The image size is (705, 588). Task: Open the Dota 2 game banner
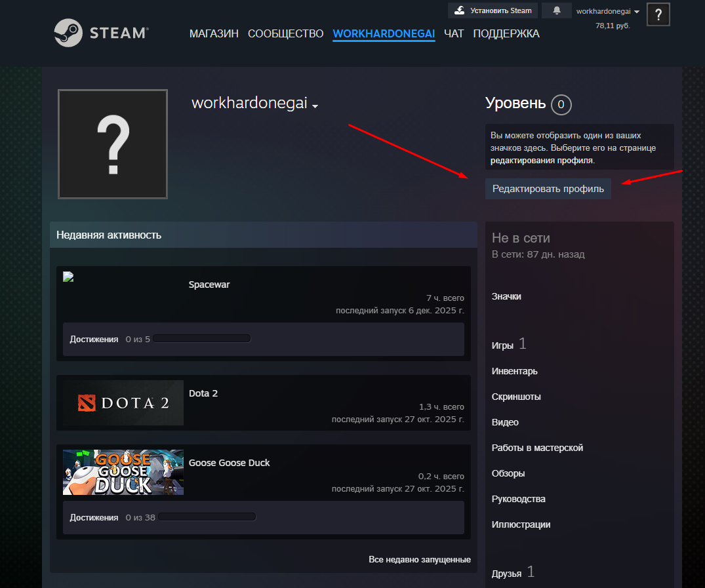coord(123,403)
